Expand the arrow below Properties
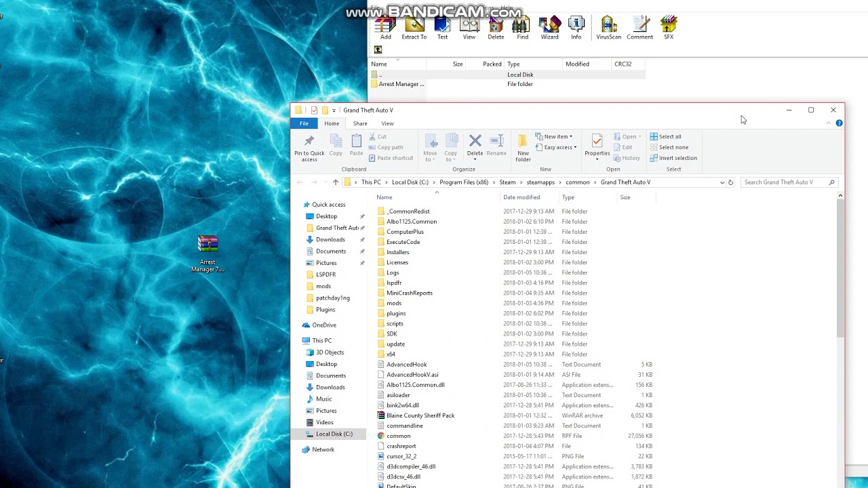 (x=597, y=160)
